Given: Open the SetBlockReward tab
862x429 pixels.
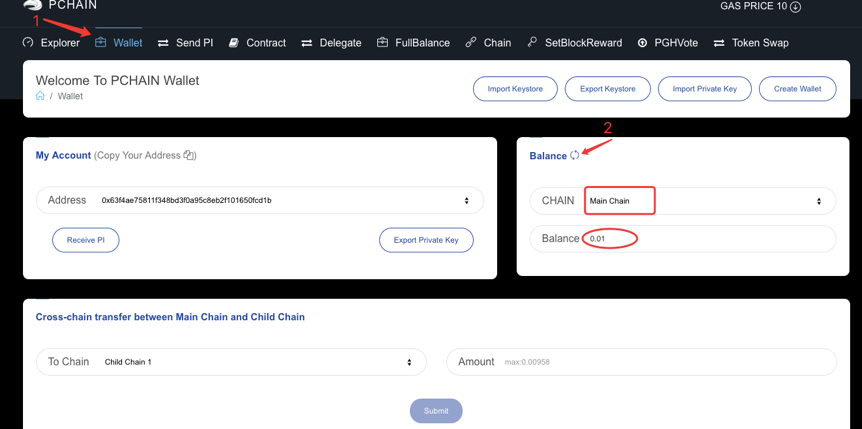Looking at the screenshot, I should [574, 43].
